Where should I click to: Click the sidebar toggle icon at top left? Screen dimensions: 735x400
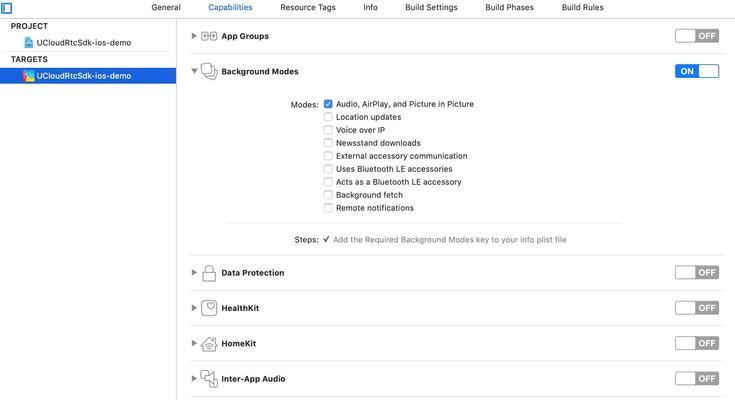pos(7,8)
